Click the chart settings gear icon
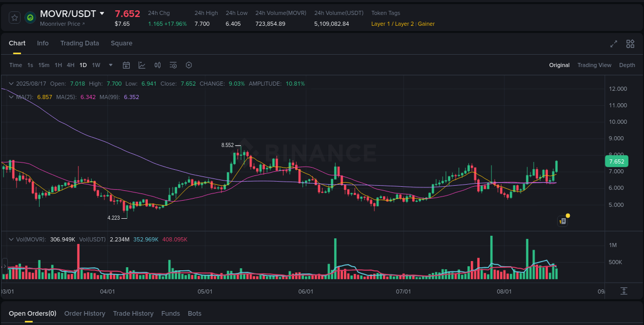644x325 pixels. (x=189, y=65)
